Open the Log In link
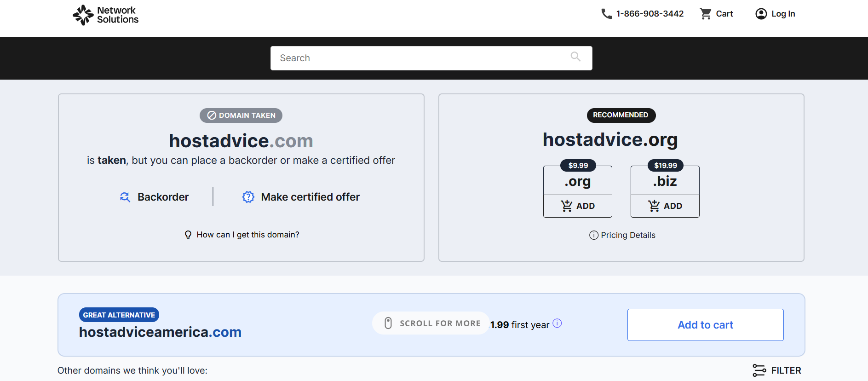This screenshot has width=868, height=381. (783, 14)
